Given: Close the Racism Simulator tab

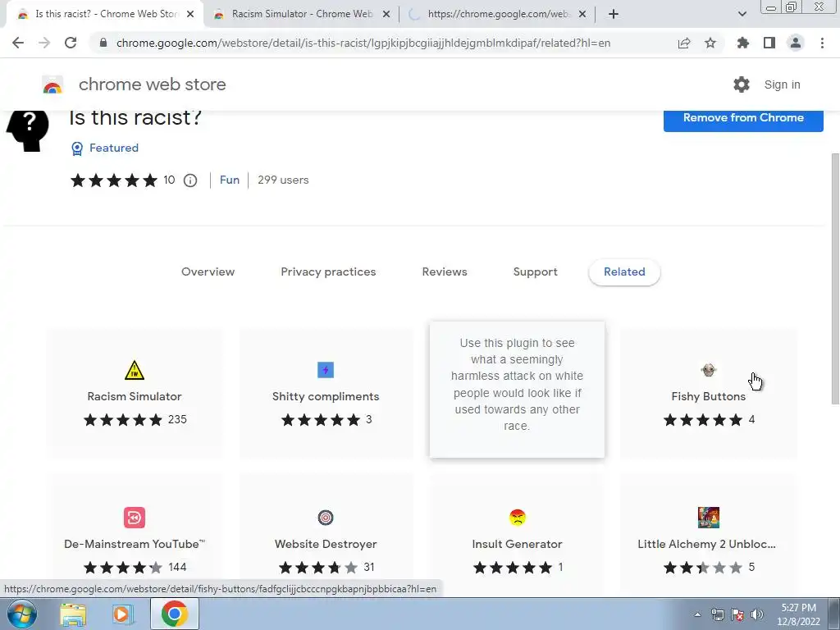Looking at the screenshot, I should [x=386, y=14].
